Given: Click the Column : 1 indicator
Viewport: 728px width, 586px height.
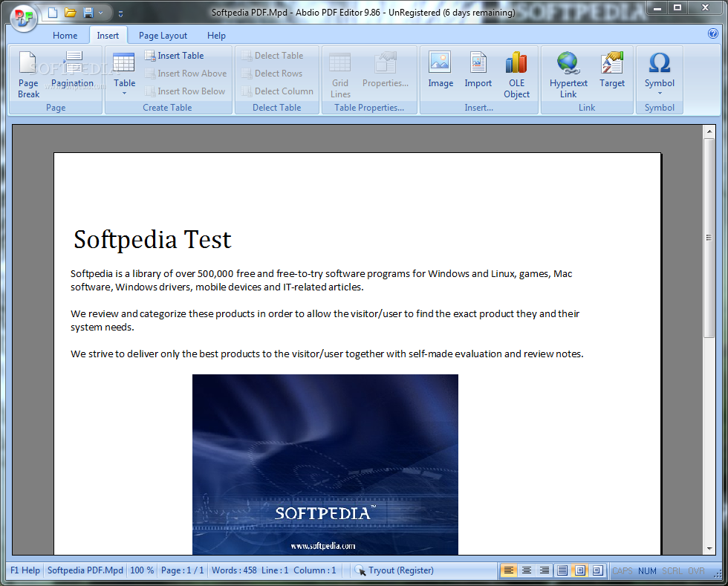Looking at the screenshot, I should click(315, 570).
